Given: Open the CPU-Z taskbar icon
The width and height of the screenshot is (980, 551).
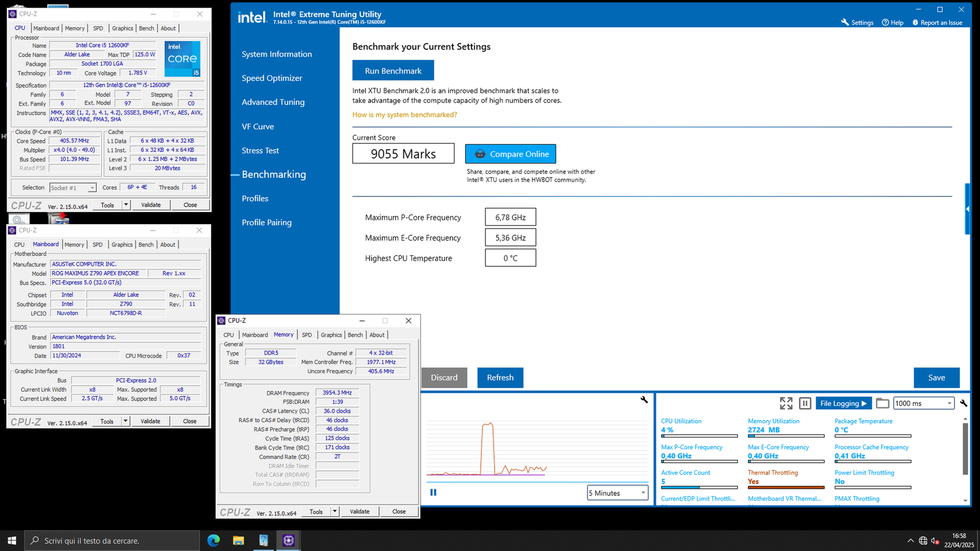Looking at the screenshot, I should (x=288, y=540).
